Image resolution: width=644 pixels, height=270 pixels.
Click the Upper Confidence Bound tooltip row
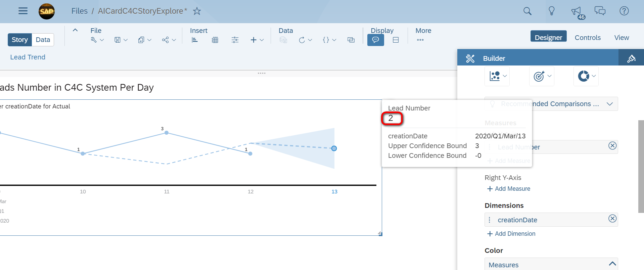click(x=433, y=146)
